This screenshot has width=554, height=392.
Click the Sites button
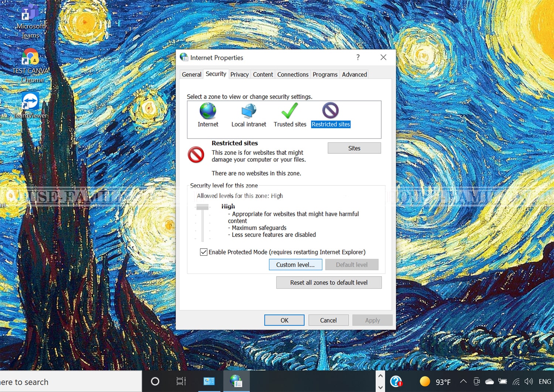click(354, 148)
